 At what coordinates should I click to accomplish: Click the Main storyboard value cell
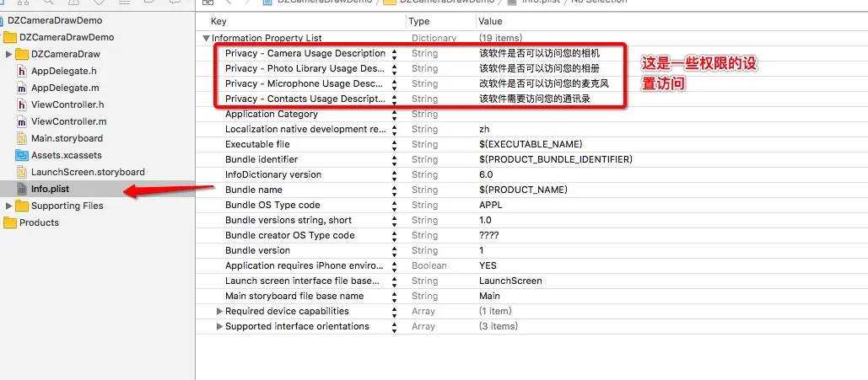tap(489, 296)
